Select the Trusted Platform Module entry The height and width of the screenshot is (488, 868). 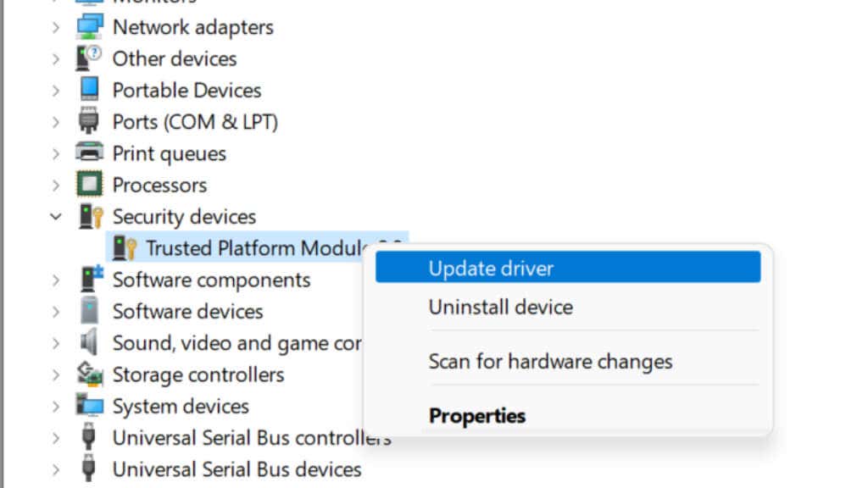[x=257, y=247]
